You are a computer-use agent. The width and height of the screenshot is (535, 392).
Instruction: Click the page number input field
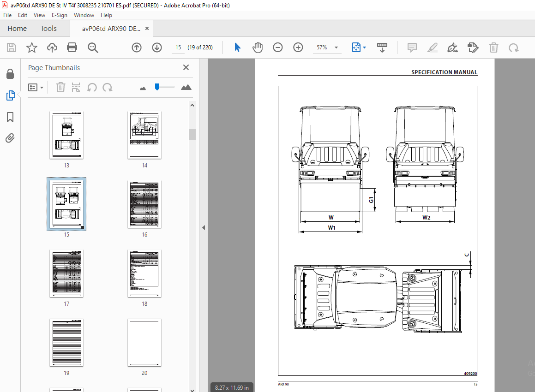click(178, 48)
